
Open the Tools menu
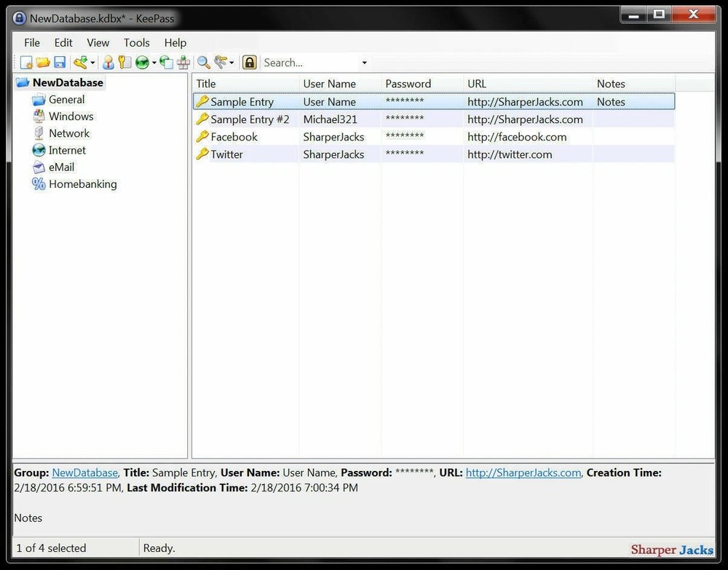(136, 42)
